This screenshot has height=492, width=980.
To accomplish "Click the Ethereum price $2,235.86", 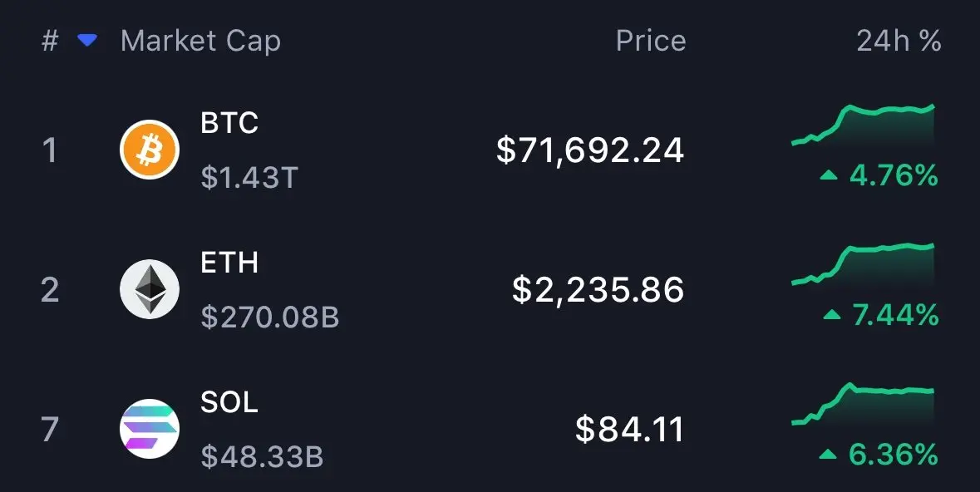I will point(598,289).
